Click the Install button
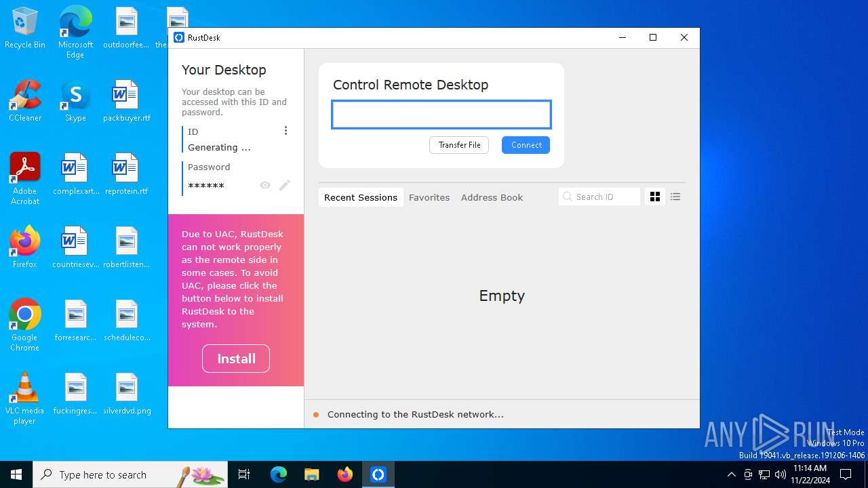 click(x=236, y=359)
